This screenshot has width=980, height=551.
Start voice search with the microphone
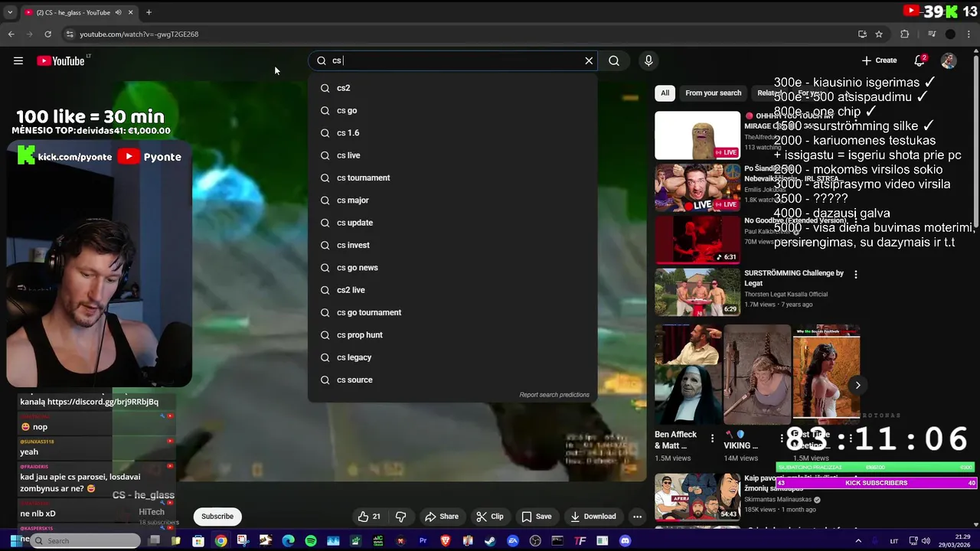[648, 60]
